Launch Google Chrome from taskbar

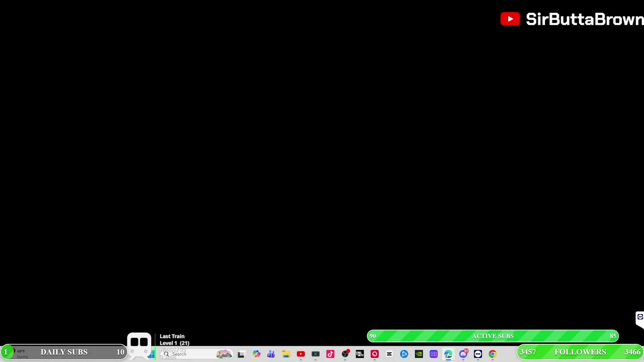493,354
